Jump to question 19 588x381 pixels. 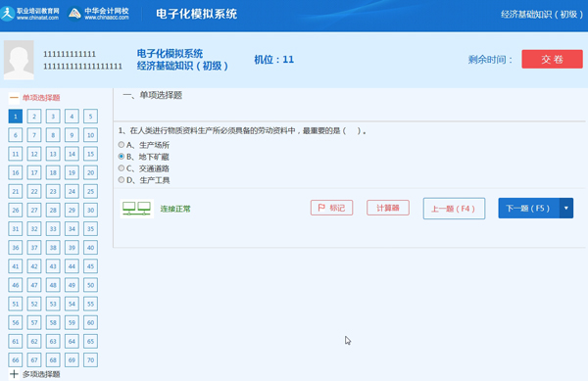click(72, 172)
